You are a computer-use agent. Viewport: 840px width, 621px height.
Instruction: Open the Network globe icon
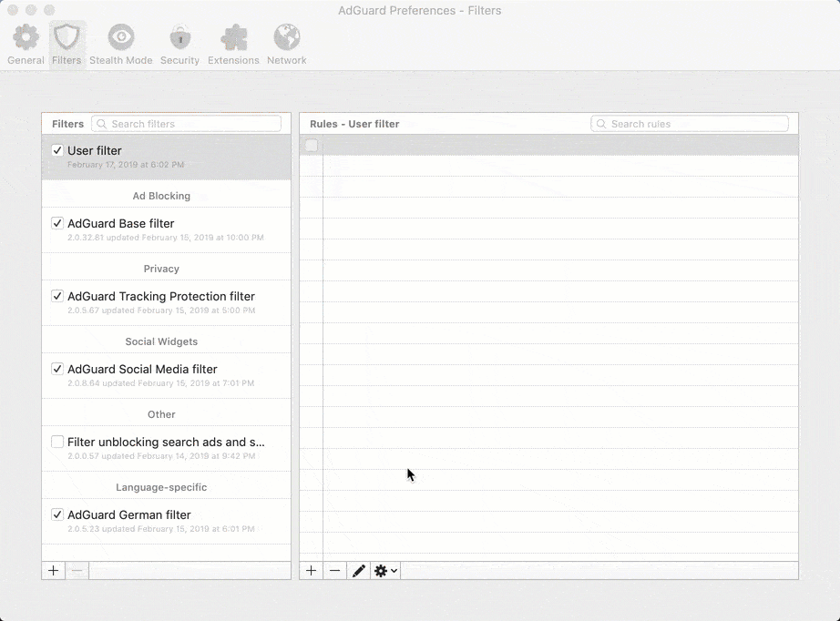287,37
